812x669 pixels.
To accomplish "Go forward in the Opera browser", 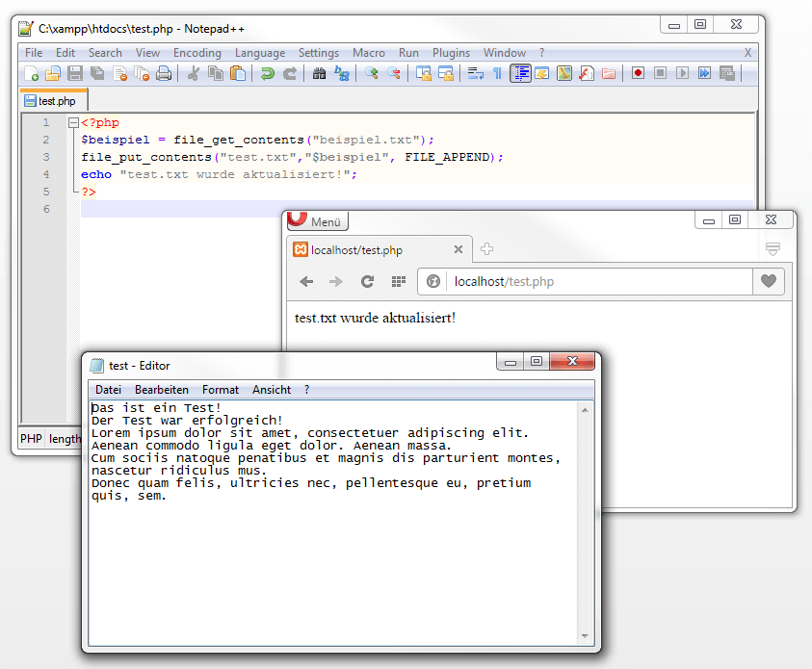I will [x=336, y=281].
